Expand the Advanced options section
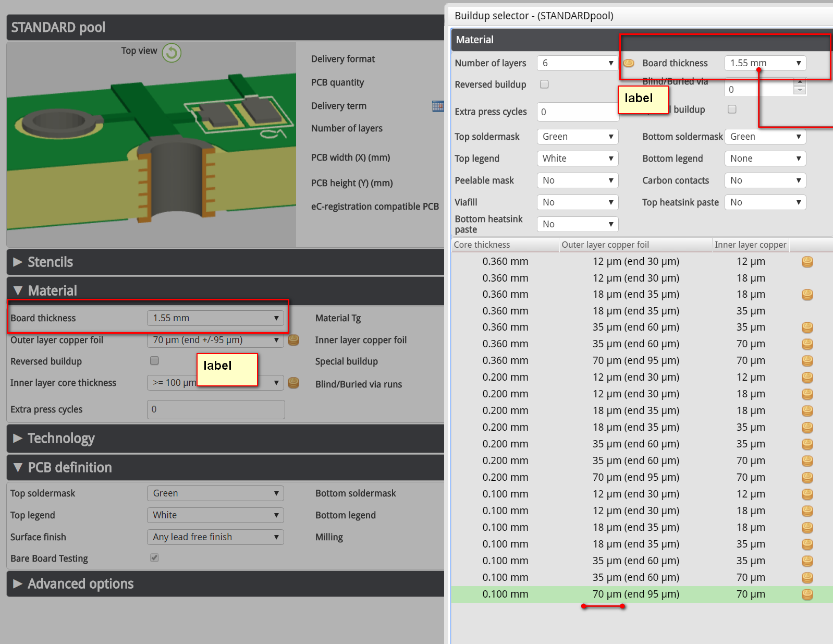Image resolution: width=833 pixels, height=644 pixels. 225,584
